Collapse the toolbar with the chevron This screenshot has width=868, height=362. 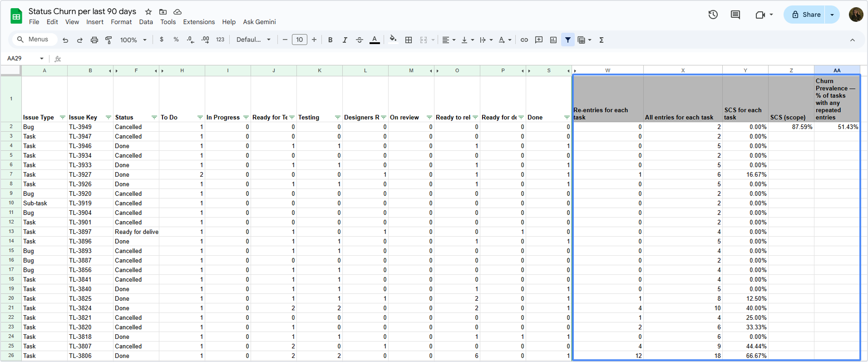[853, 40]
